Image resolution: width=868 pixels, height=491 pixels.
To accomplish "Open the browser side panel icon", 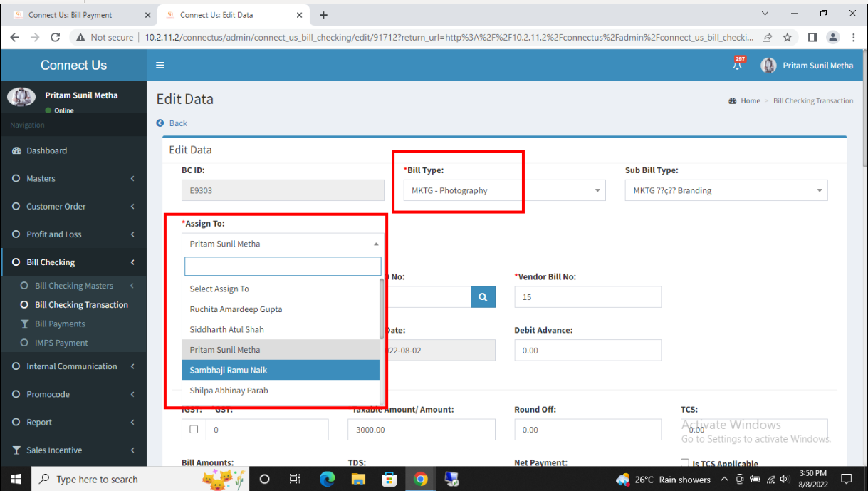I will 812,37.
